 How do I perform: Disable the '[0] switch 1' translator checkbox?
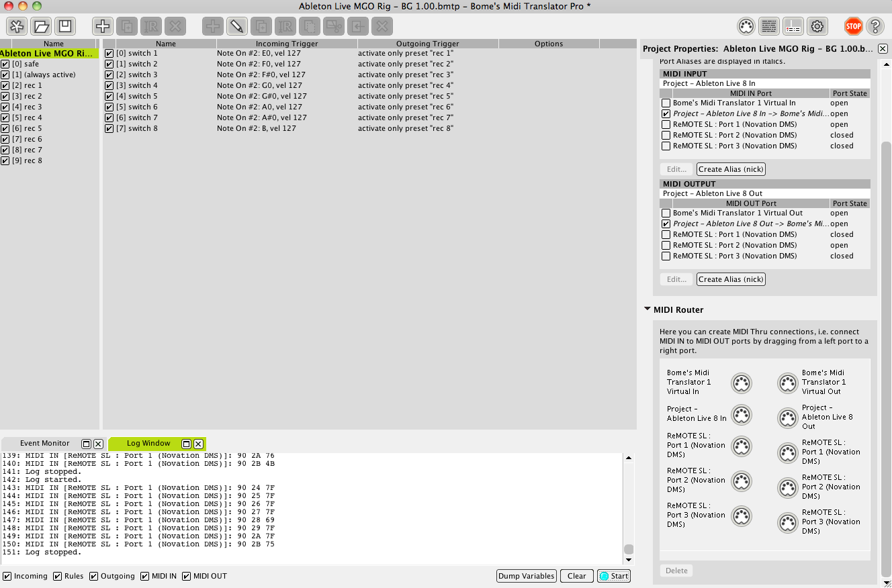[109, 53]
